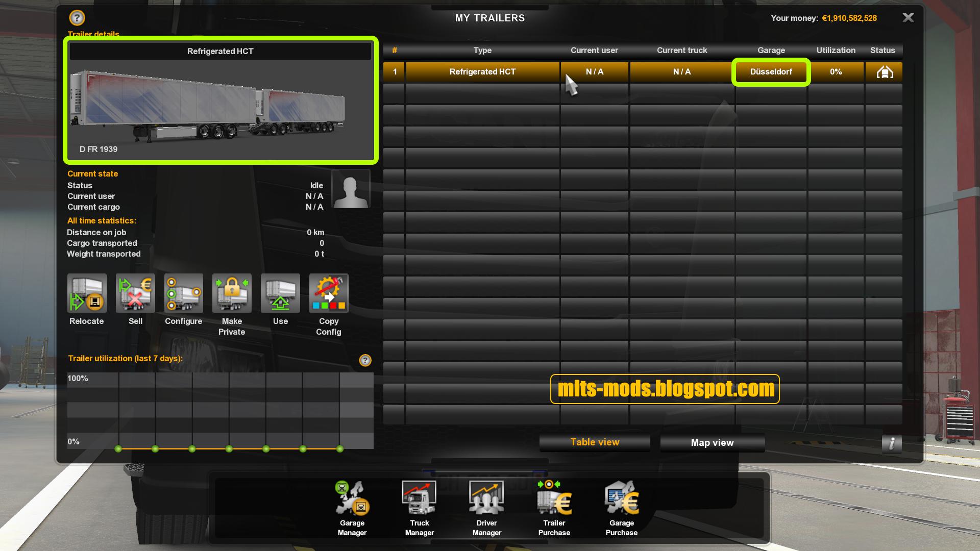This screenshot has width=980, height=551.
Task: Open the Garage Purchase screen
Action: coord(622,499)
